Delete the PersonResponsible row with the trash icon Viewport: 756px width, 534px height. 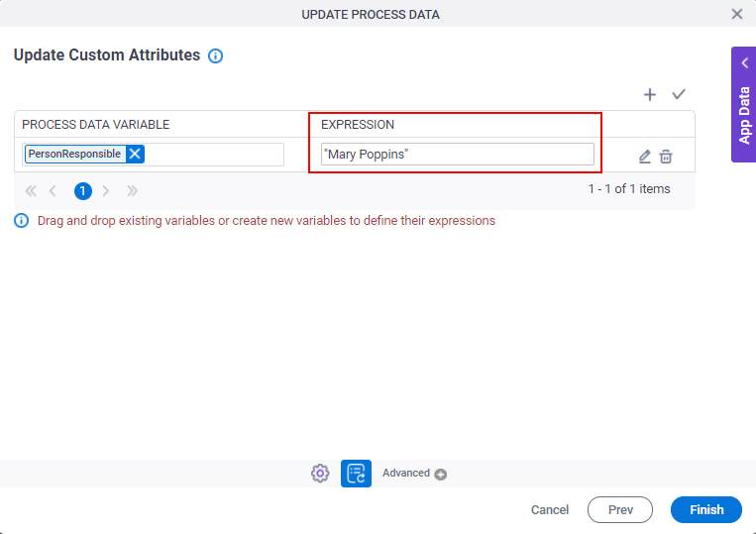[x=666, y=157]
